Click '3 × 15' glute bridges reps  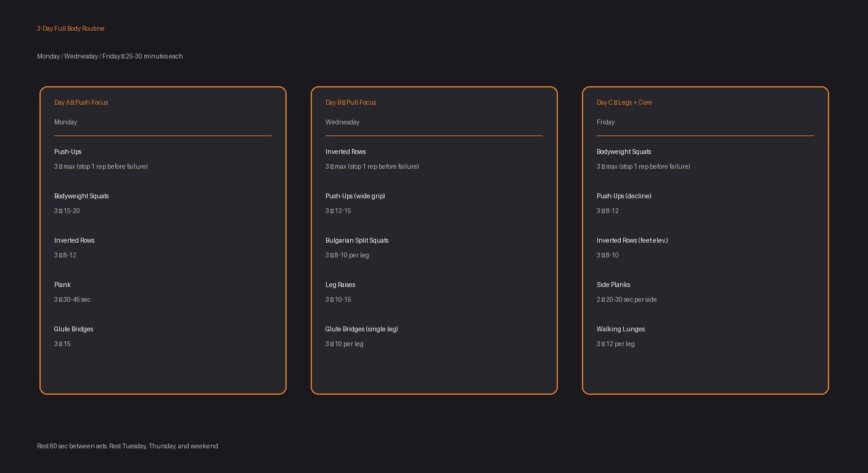62,344
